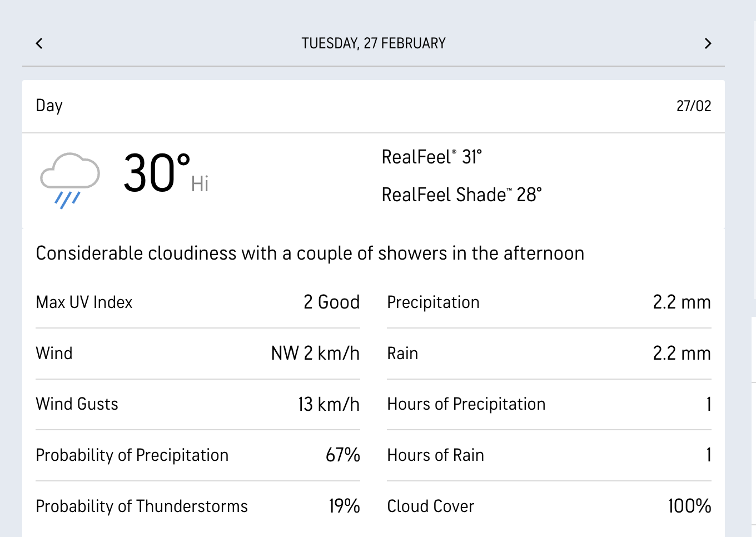Click the RealFeel Shade 28° text
The height and width of the screenshot is (537, 756).
(461, 195)
